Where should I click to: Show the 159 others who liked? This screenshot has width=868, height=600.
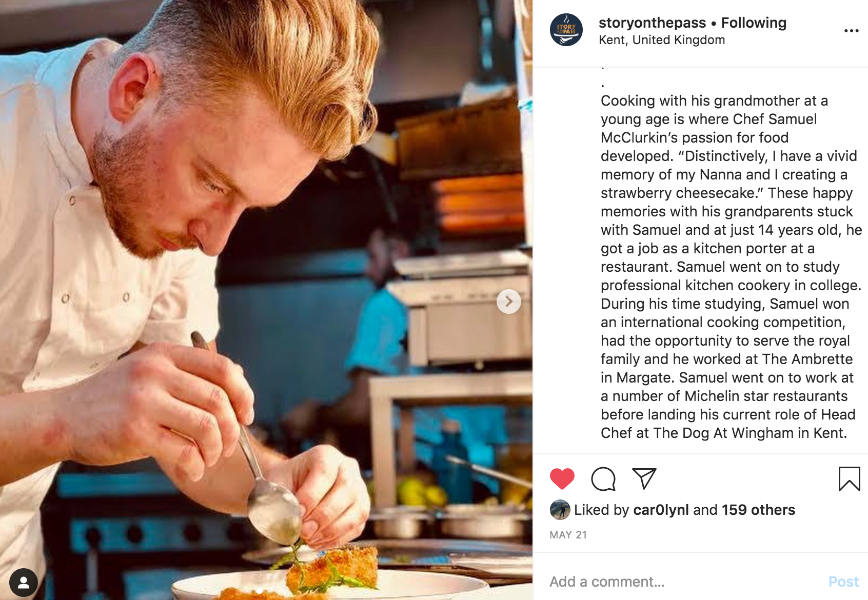tap(758, 510)
